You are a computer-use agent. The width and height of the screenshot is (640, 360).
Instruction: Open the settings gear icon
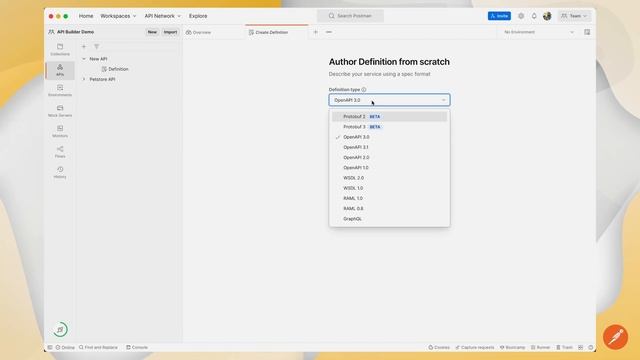point(521,16)
